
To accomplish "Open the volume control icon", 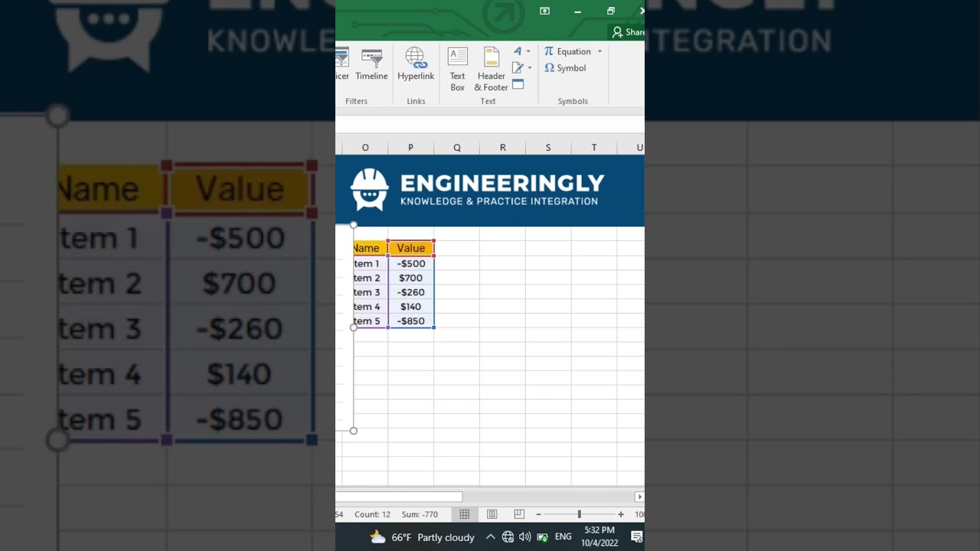I will (525, 537).
